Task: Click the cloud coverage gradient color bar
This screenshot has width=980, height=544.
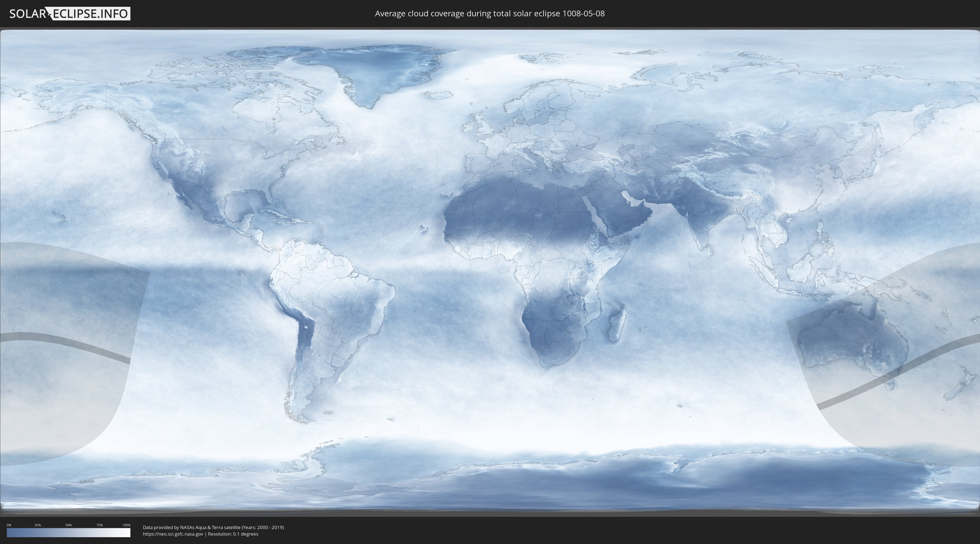Action: pyautogui.click(x=69, y=533)
